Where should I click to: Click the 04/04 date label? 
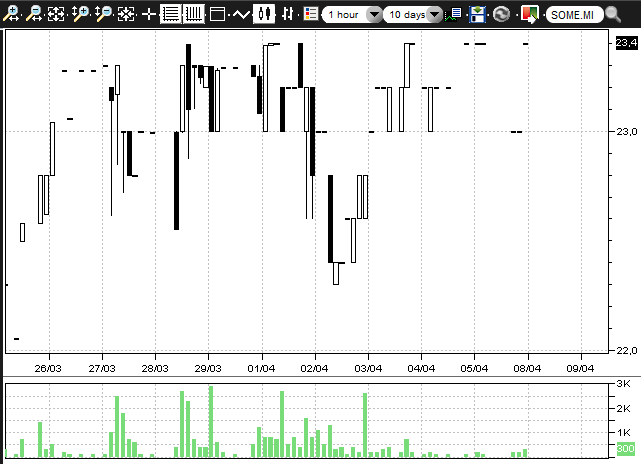pos(421,368)
